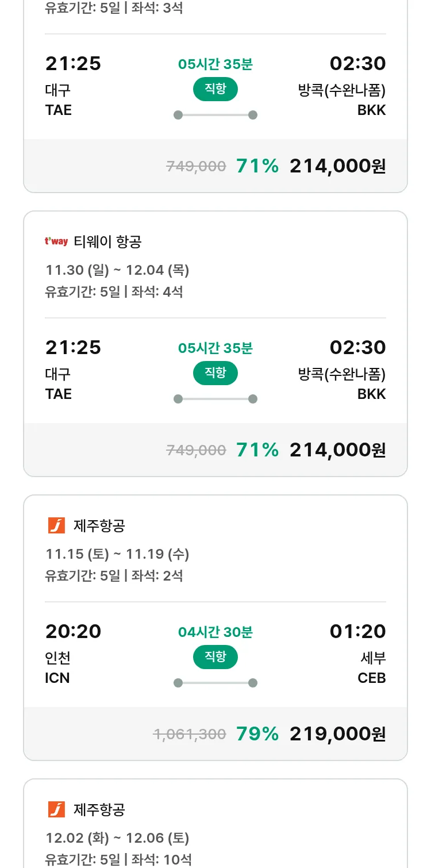The height and width of the screenshot is (868, 431).
Task: Tap the 직항 badge on the Incheon–Cebu flight
Action: point(215,657)
